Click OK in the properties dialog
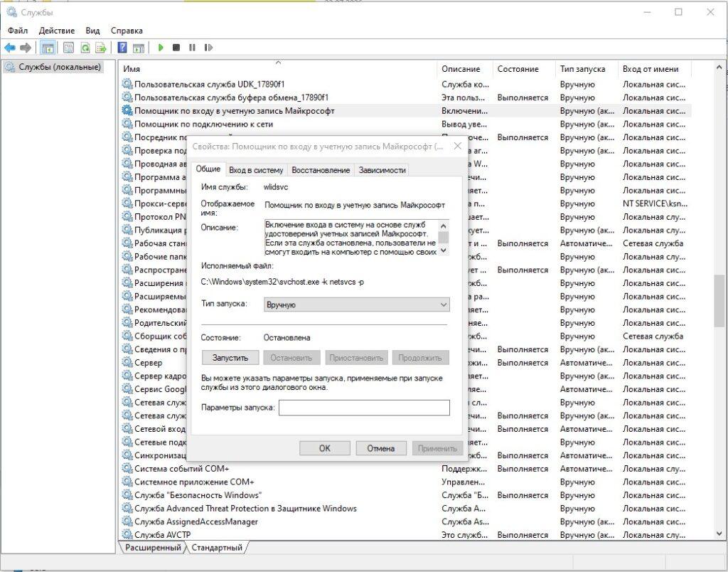Image resolution: width=728 pixels, height=572 pixels. (324, 448)
